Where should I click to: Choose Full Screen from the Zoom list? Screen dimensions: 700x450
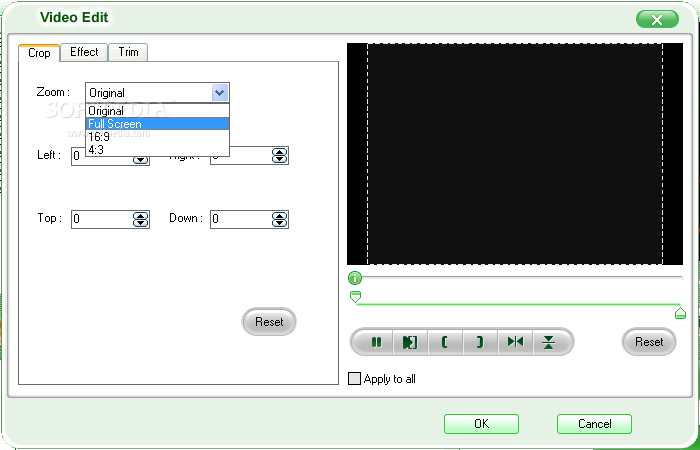coord(158,124)
